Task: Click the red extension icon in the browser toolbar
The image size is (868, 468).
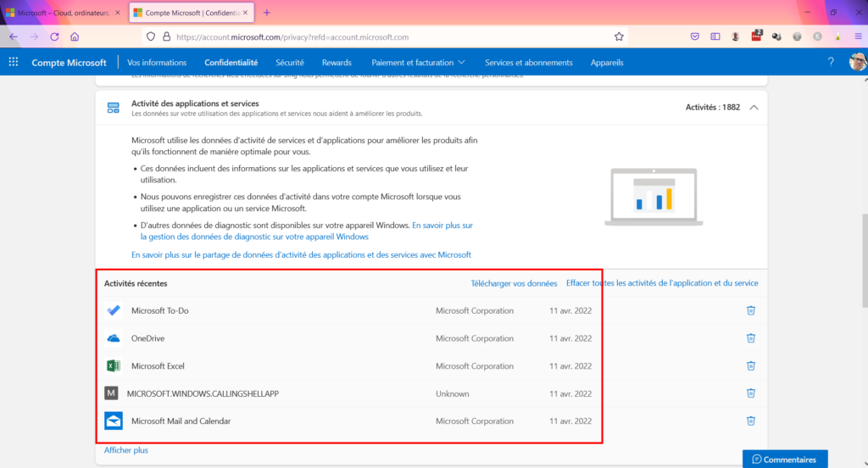Action: click(756, 36)
